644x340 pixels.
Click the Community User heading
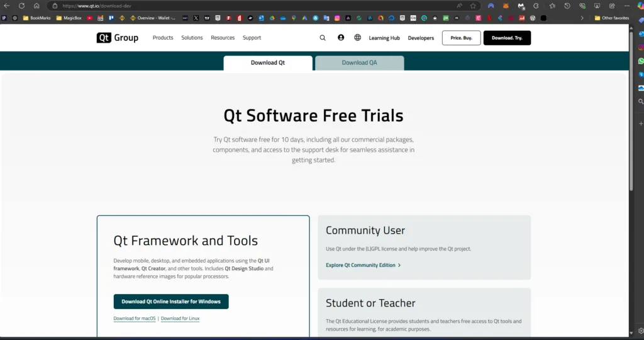(365, 230)
